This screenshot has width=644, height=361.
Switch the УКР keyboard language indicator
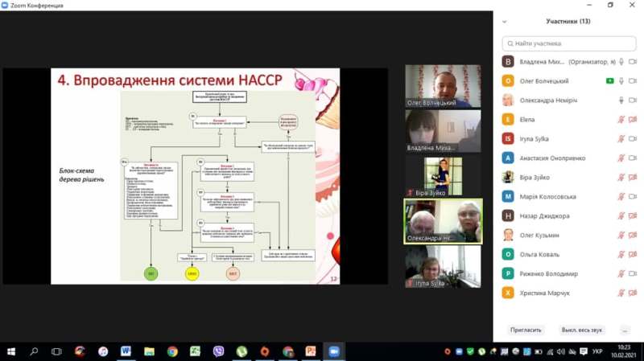click(597, 352)
